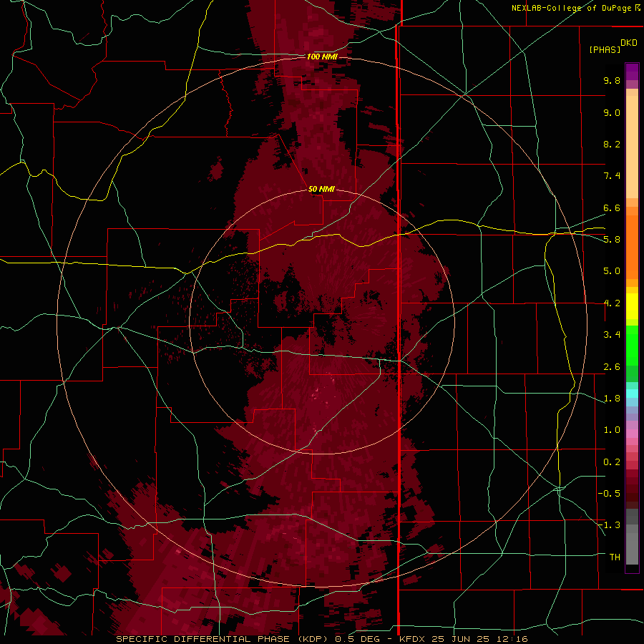This screenshot has height=644, width=644.
Task: Click the DKD label above the scale
Action: pos(629,43)
